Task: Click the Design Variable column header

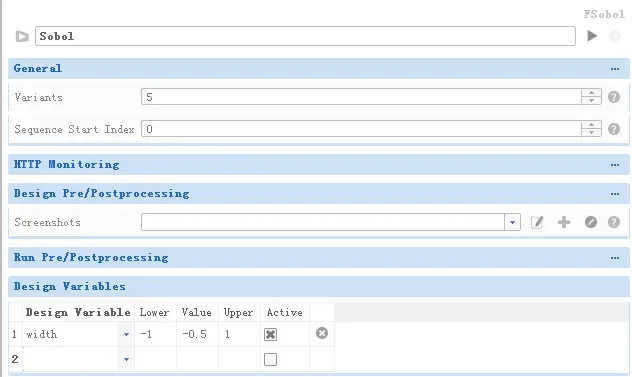Action: pos(78,312)
